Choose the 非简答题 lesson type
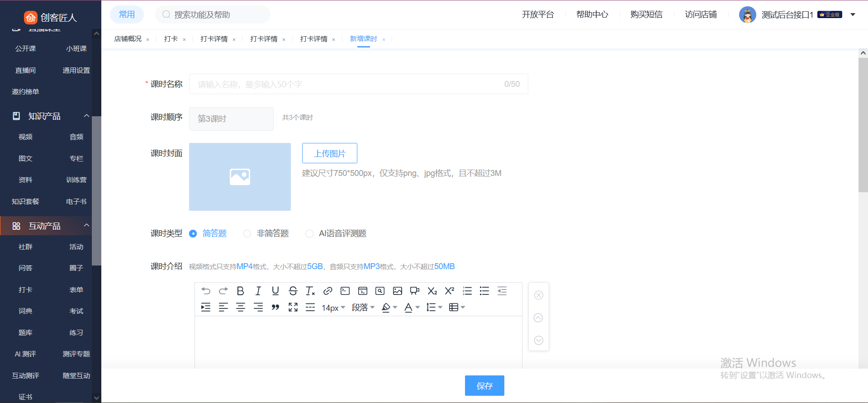 247,234
